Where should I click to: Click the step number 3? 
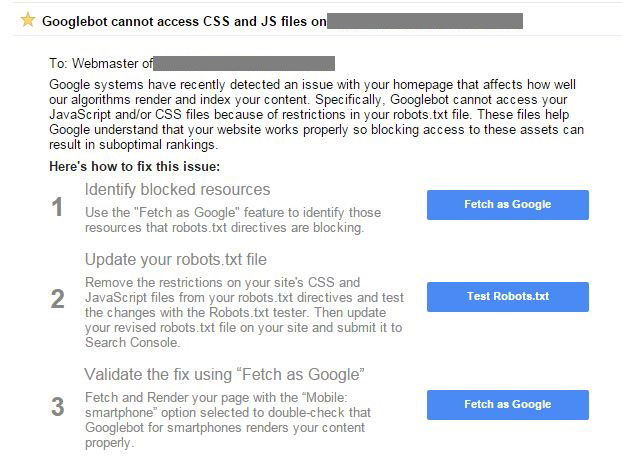coord(58,407)
